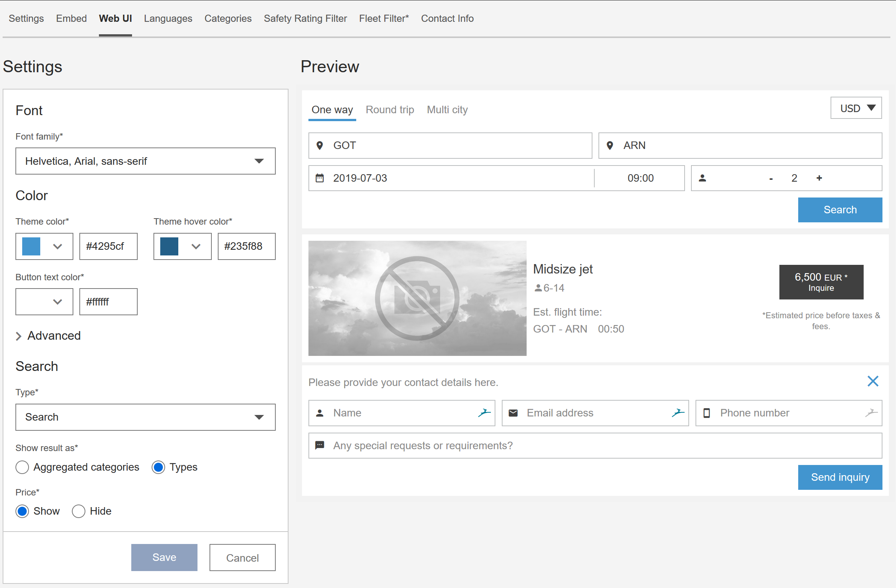Increase passenger count with plus button

[819, 178]
